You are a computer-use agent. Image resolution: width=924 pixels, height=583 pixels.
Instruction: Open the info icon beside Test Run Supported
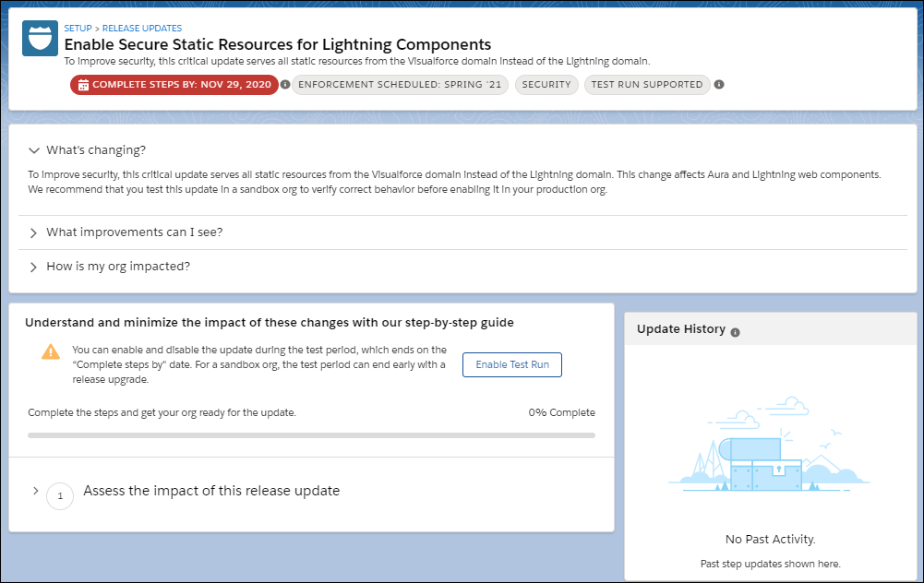(719, 85)
